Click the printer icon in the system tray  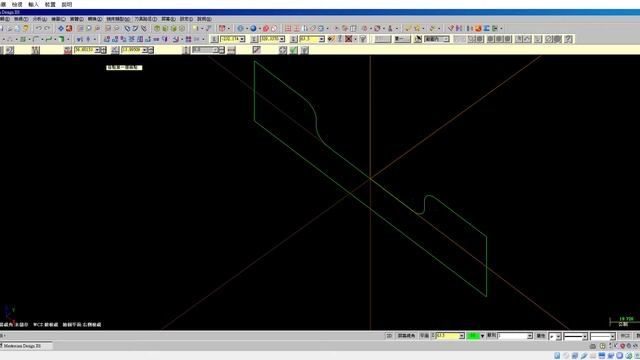(x=593, y=346)
